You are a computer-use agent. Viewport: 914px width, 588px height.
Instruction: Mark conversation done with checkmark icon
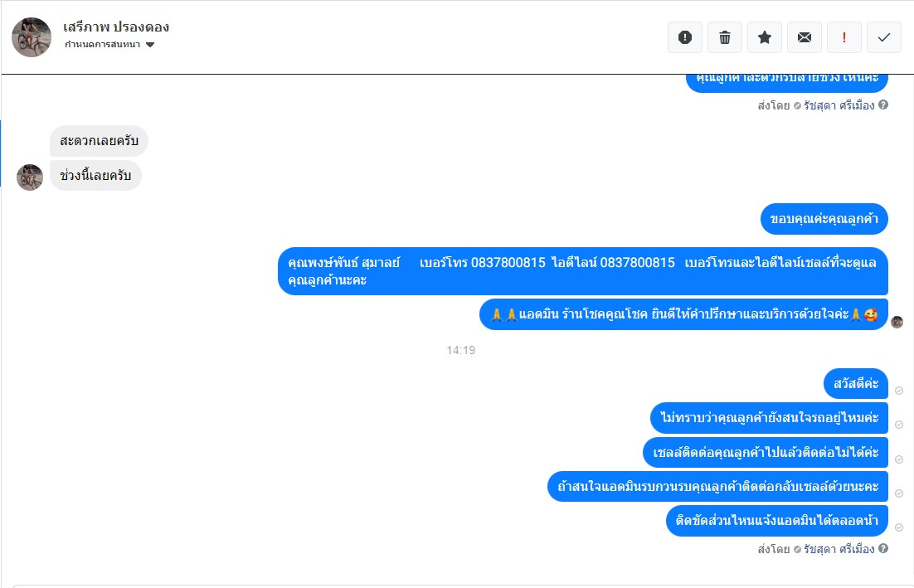[x=883, y=37]
